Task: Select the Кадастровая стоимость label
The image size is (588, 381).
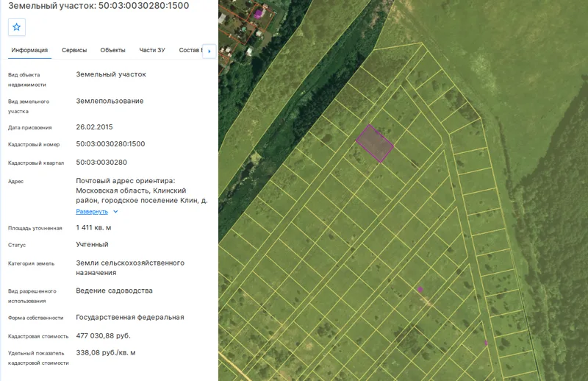Action: tap(38, 336)
